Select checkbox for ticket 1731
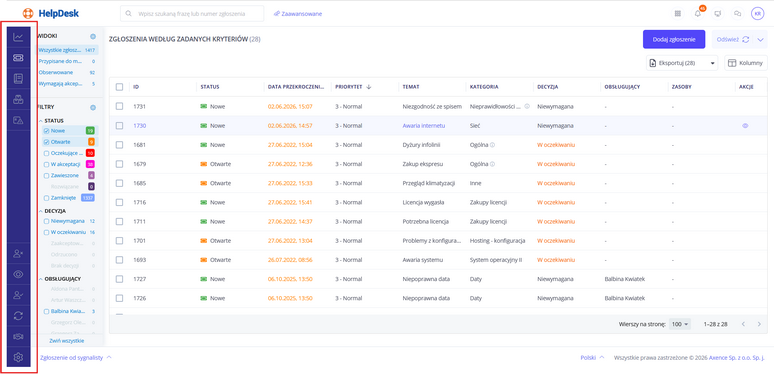Viewport: 774px width, 374px height. [119, 106]
